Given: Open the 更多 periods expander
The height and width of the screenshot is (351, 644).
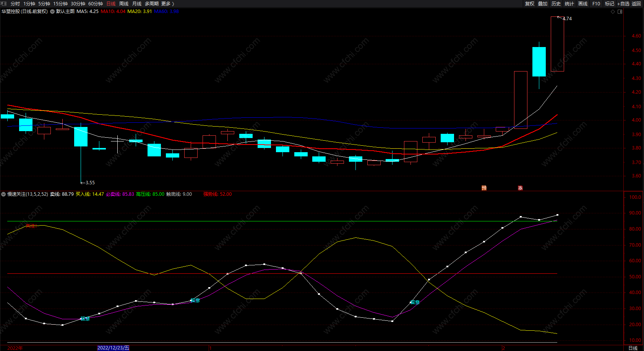Looking at the screenshot, I should point(167,3).
